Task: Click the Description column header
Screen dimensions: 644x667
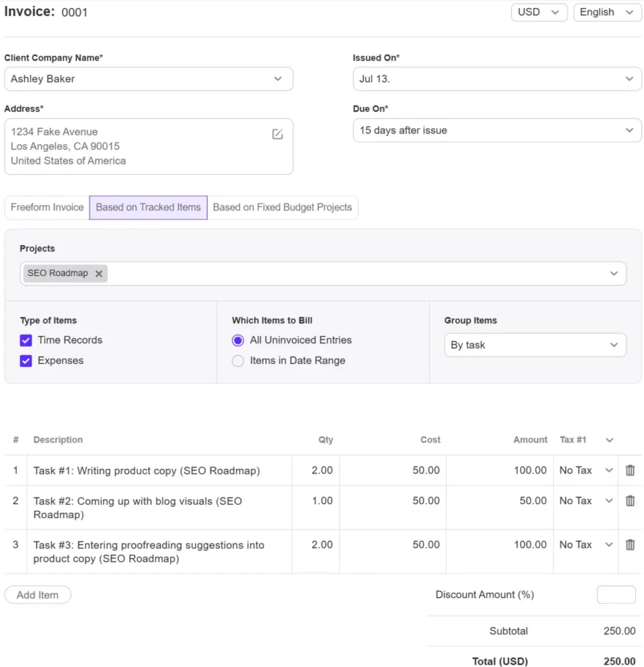Action: [58, 440]
